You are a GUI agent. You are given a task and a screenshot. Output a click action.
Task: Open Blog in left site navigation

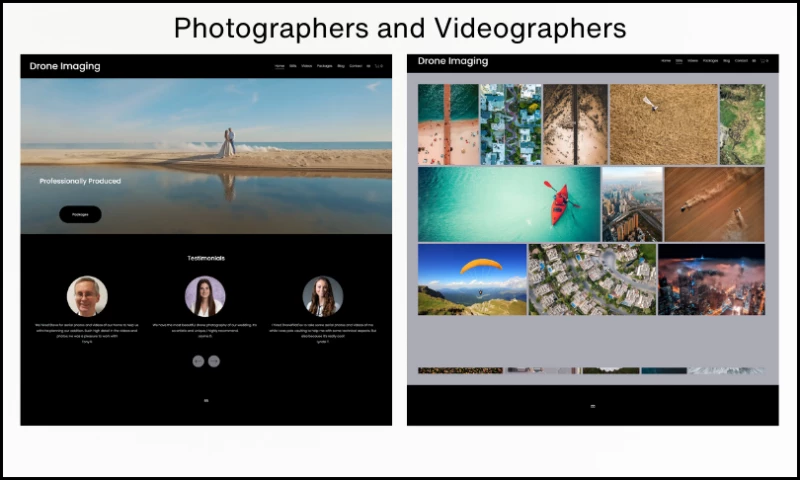tap(341, 66)
